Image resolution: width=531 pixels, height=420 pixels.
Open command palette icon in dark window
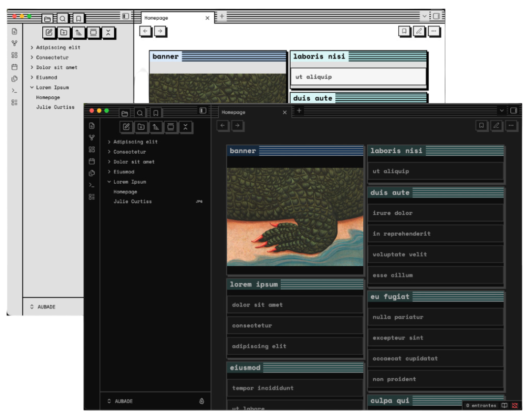[x=92, y=185]
